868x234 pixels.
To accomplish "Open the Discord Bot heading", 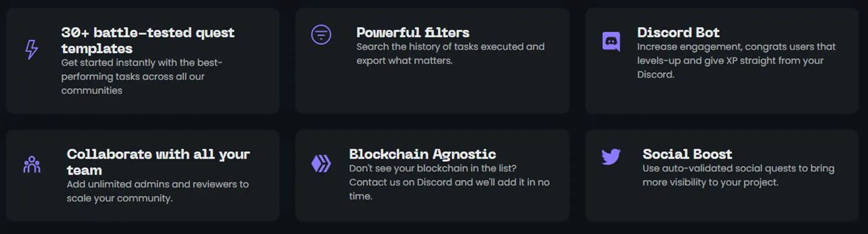I will click(x=678, y=33).
